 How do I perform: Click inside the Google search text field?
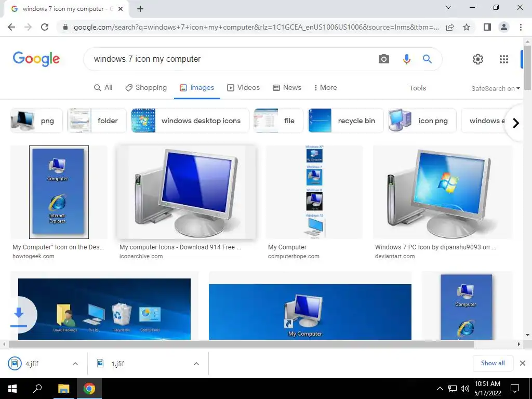231,59
